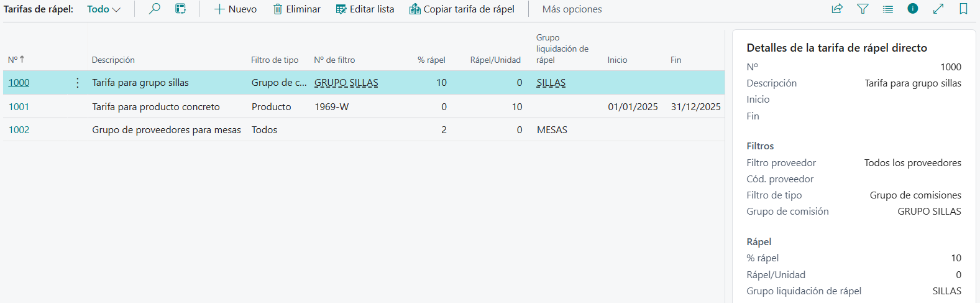Image resolution: width=980 pixels, height=303 pixels.
Task: Open tariff number 1002 link
Action: tap(19, 130)
